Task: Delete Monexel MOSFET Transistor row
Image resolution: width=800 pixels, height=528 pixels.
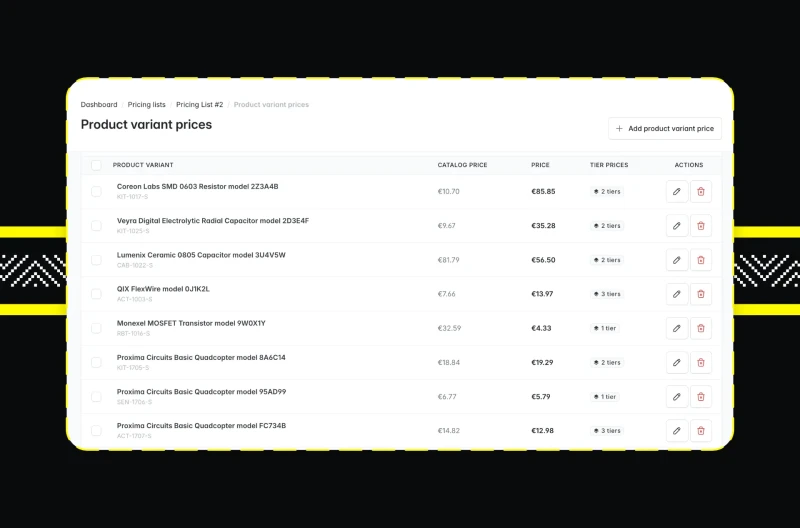Action: click(701, 328)
